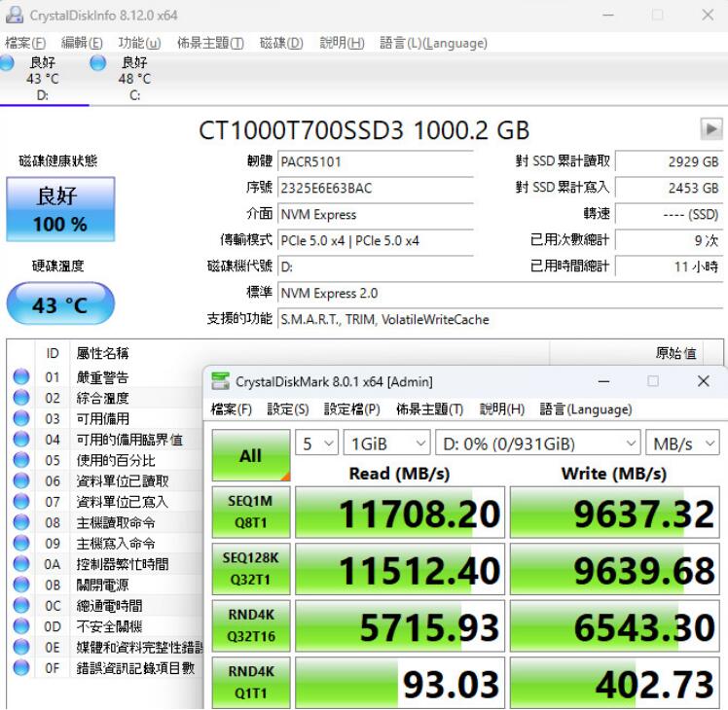Click the blue status orb for attribute 0E

(20, 647)
